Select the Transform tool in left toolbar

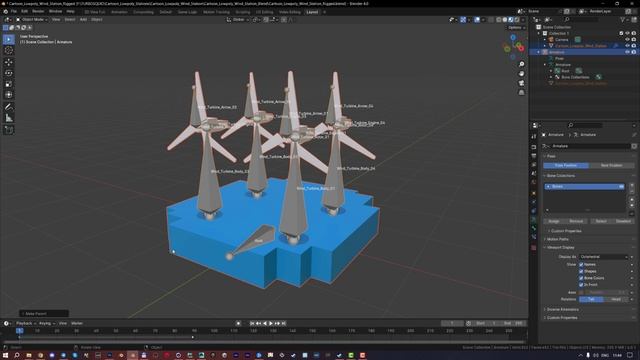point(9,95)
